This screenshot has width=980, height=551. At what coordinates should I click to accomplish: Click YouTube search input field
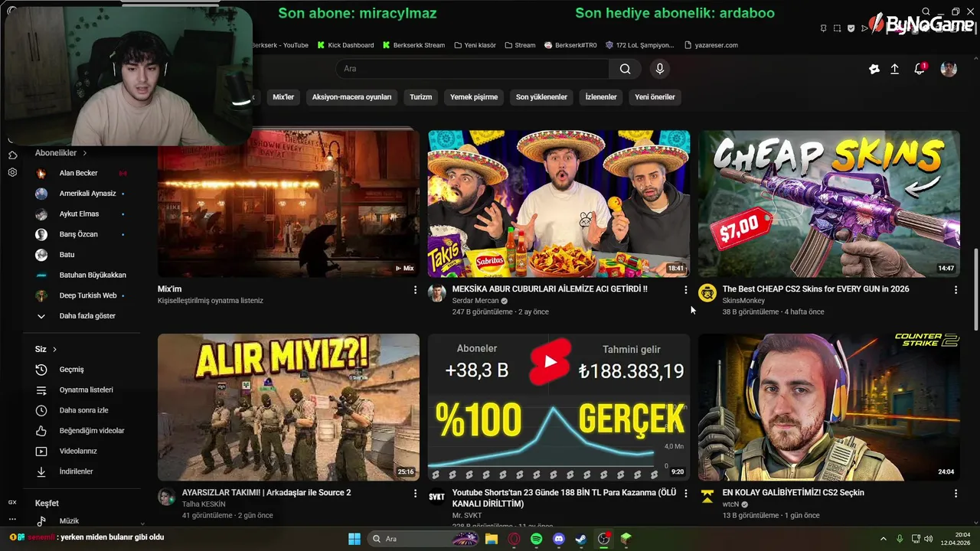(x=472, y=69)
